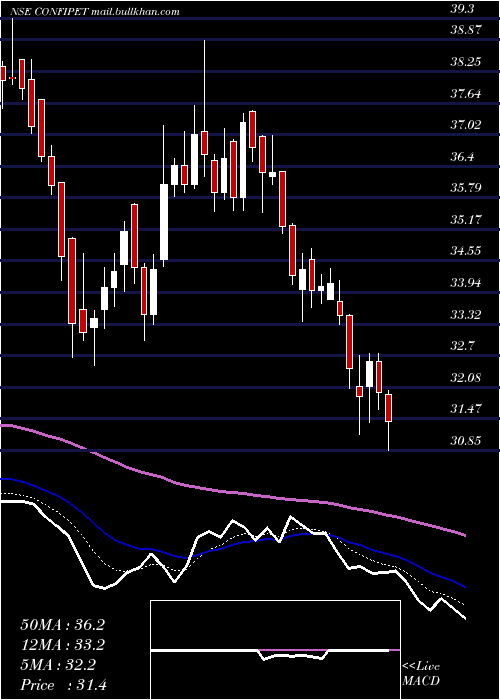Click the 33.94 price axis label
This screenshot has width=500, height=700.
tap(466, 283)
